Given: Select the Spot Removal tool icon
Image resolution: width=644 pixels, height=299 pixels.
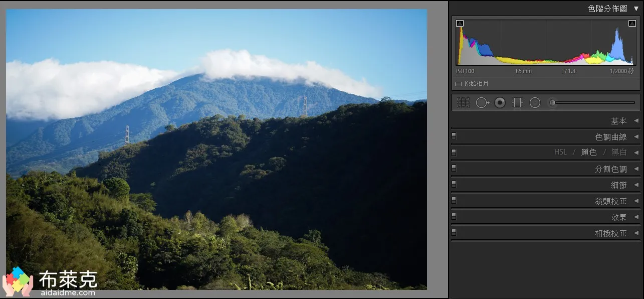Looking at the screenshot, I should 482,103.
